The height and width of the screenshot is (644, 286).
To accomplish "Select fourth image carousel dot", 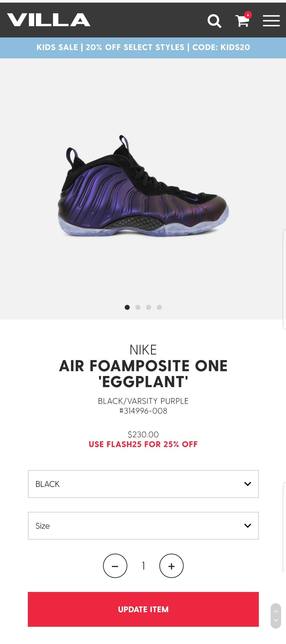I will [159, 307].
